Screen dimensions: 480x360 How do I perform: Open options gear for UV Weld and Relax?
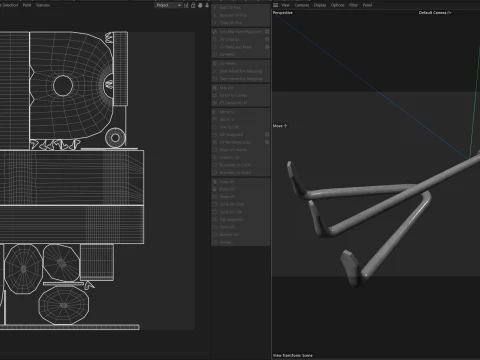click(267, 47)
